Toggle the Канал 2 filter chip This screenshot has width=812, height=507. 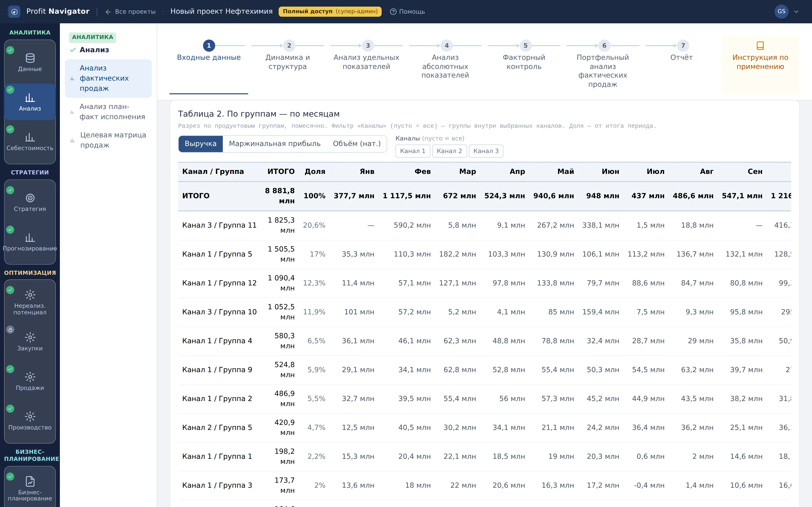point(449,151)
